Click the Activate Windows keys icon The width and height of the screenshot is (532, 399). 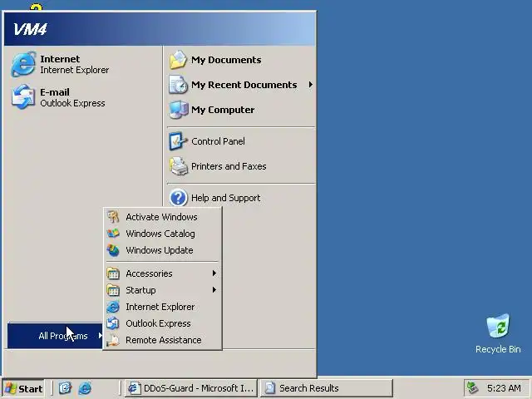tap(113, 217)
